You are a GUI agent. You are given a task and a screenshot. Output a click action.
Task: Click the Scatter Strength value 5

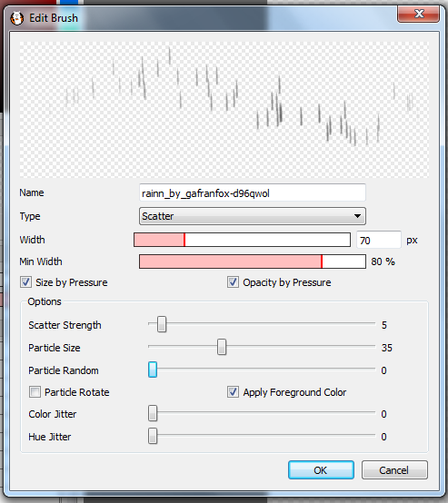(x=384, y=325)
